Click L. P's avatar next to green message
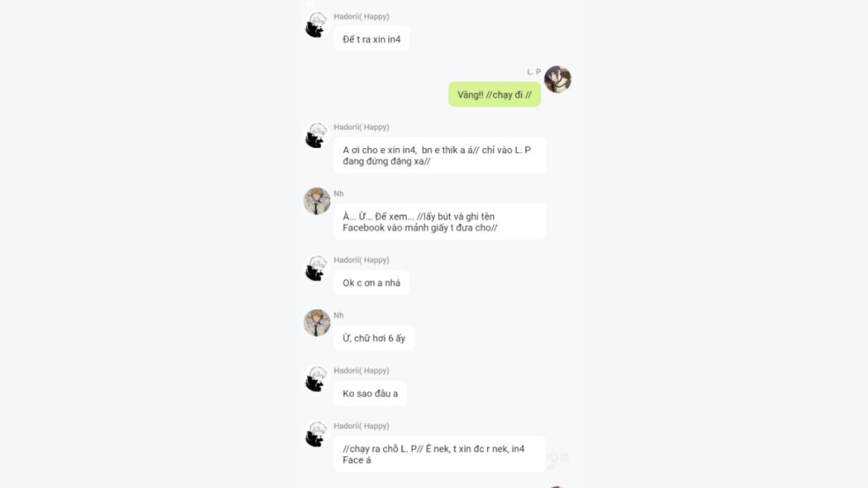The width and height of the screenshot is (868, 488). coord(557,79)
